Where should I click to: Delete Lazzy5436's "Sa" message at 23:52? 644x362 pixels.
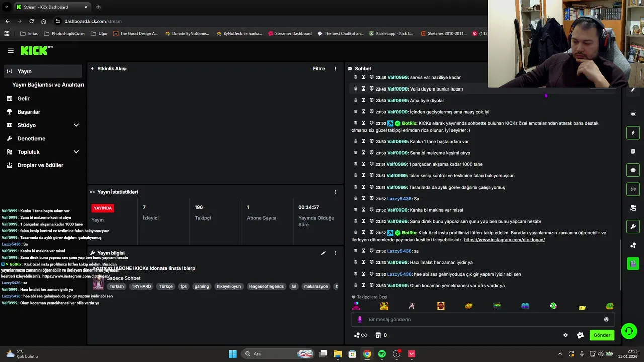(x=355, y=199)
